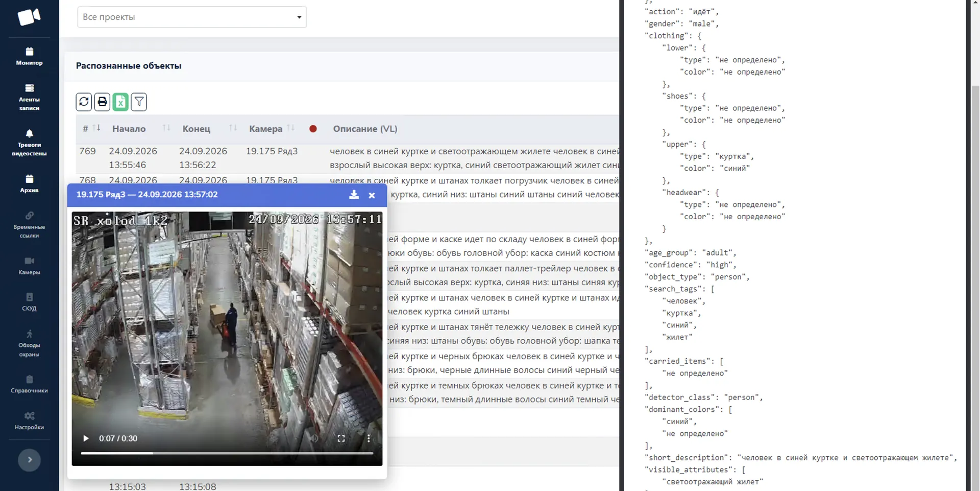Click the Описание (VL) column header
Image resolution: width=980 pixels, height=491 pixels.
365,129
